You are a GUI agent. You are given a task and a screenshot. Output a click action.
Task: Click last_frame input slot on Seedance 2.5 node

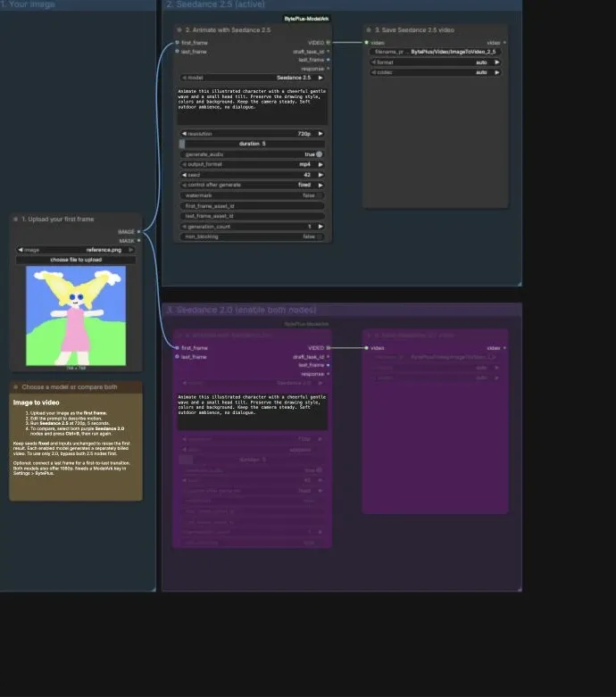coord(177,52)
